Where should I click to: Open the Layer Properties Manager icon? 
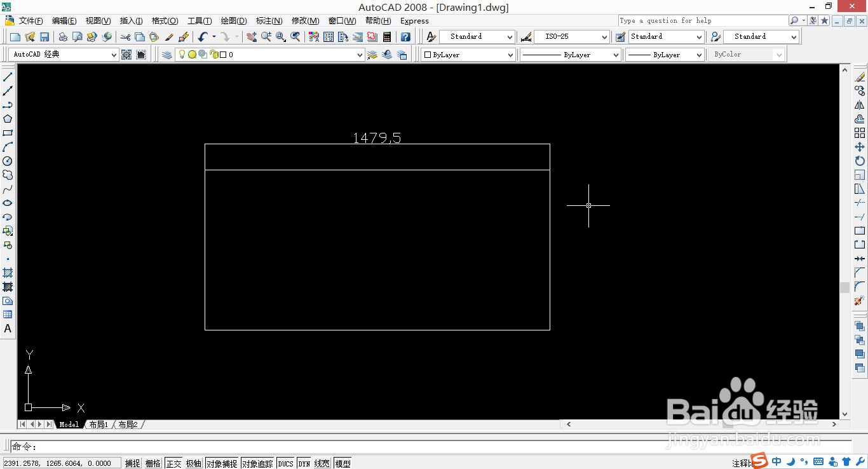pyautogui.click(x=167, y=55)
